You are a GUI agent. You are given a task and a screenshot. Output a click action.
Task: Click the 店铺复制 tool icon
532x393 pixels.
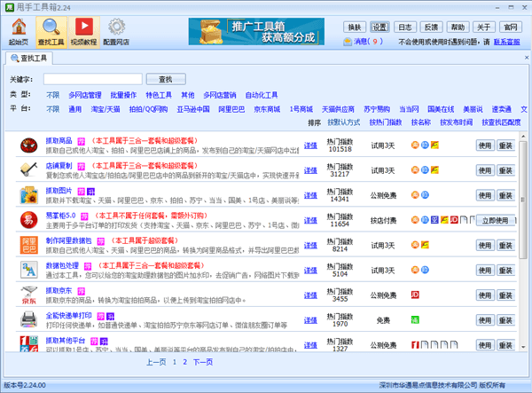[28, 170]
